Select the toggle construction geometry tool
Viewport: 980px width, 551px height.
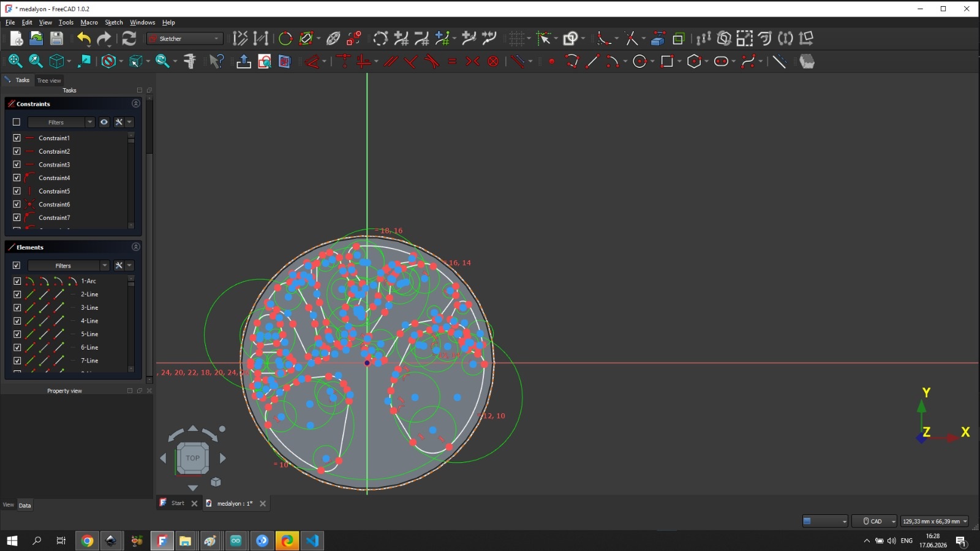click(778, 61)
